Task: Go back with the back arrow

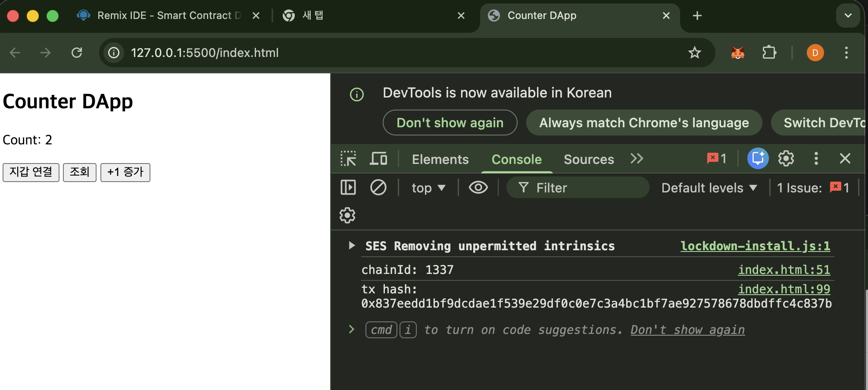Action: click(15, 53)
